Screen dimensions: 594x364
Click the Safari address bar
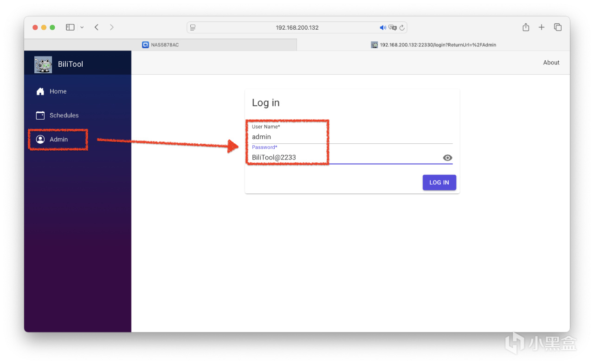point(297,27)
